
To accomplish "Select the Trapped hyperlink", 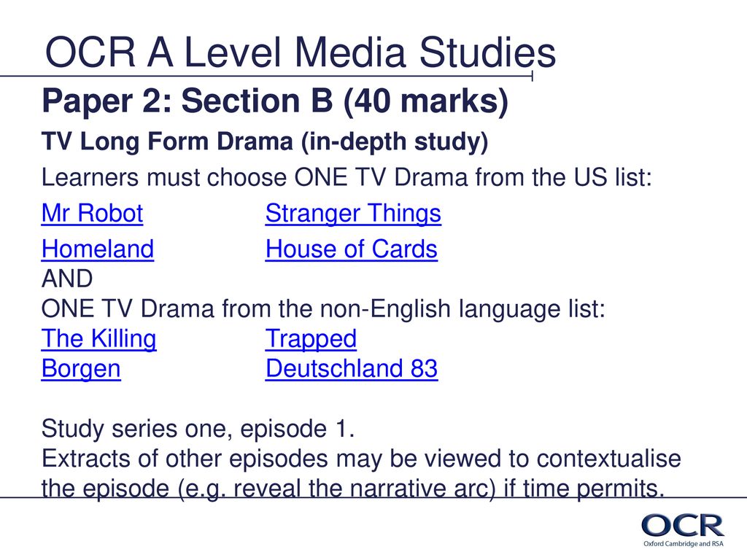I will click(311, 339).
